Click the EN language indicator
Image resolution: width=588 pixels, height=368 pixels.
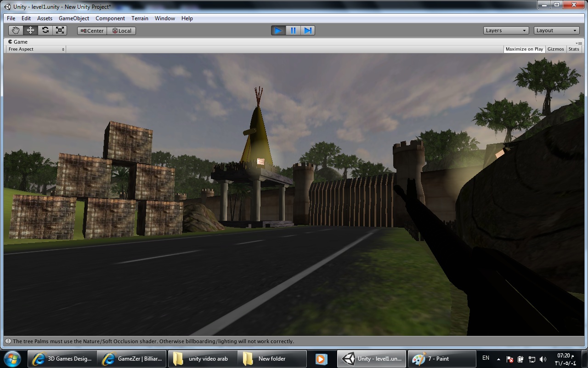pos(486,358)
